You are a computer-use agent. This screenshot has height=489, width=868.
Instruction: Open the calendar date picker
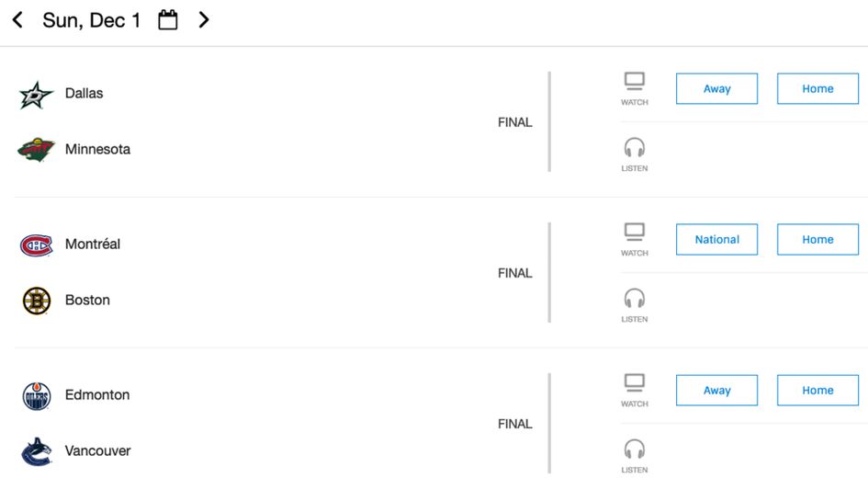(168, 19)
